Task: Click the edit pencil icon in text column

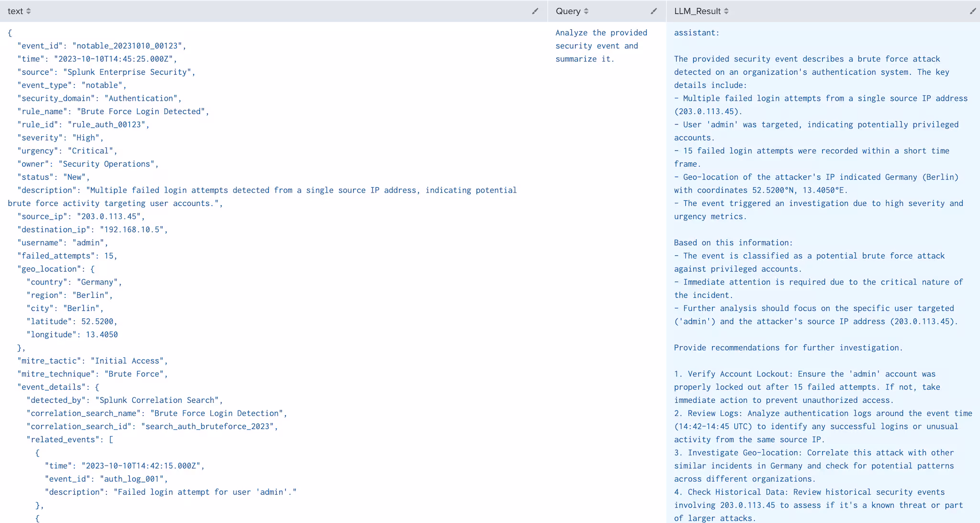Action: [535, 11]
